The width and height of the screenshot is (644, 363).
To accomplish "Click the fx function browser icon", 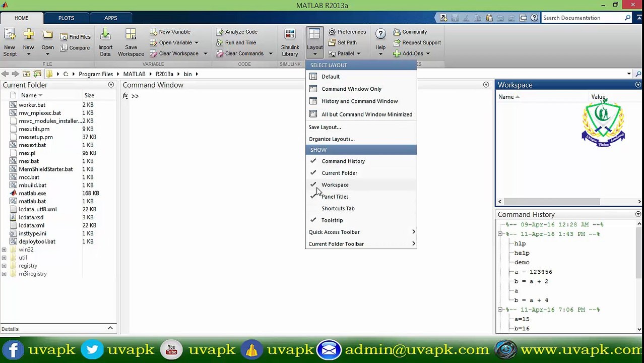I will point(125,96).
